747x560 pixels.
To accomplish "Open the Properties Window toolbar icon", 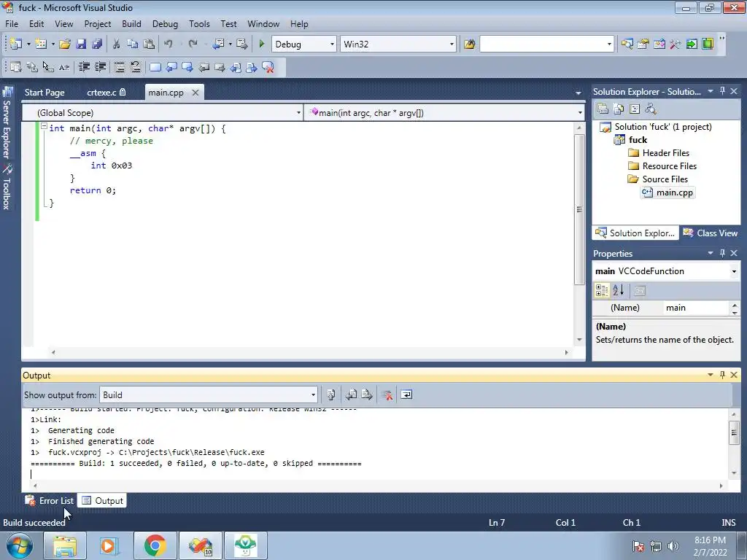I will pyautogui.click(x=643, y=44).
